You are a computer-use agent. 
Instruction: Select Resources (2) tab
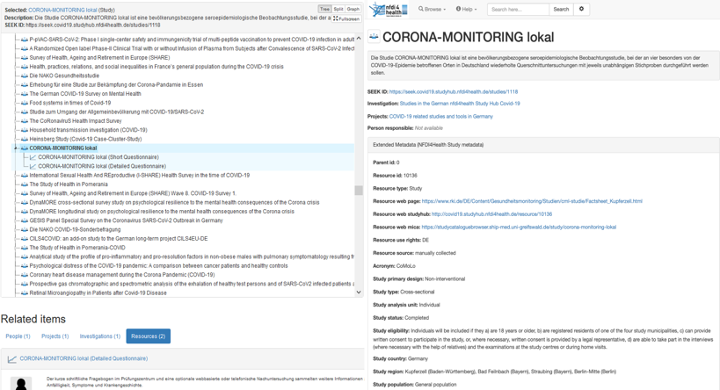[148, 336]
